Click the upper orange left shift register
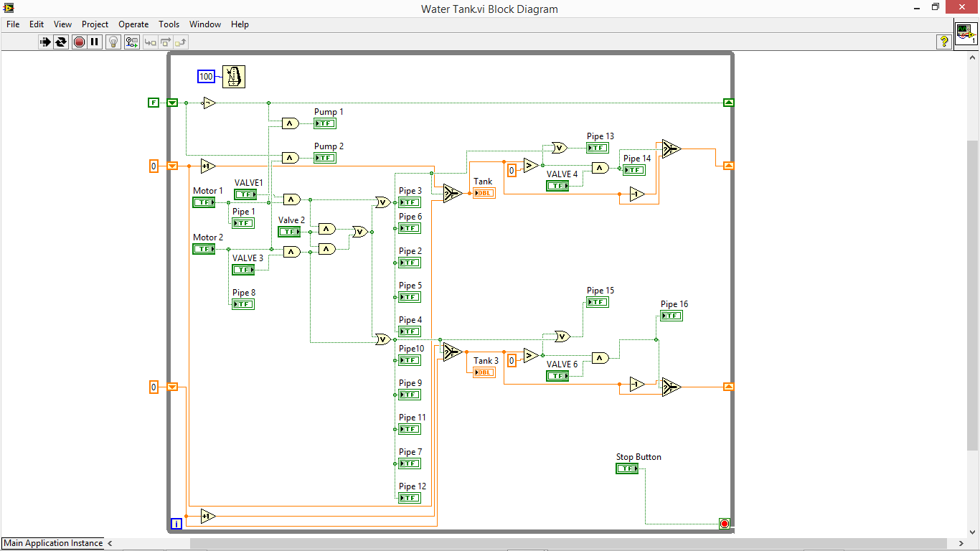The image size is (980, 551). 172,166
